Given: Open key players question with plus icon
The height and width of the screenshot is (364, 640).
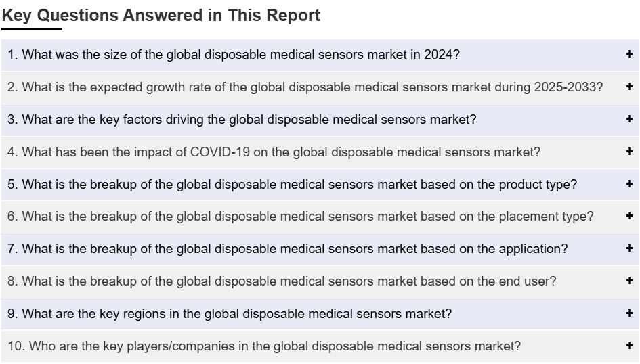Looking at the screenshot, I should click(629, 346).
